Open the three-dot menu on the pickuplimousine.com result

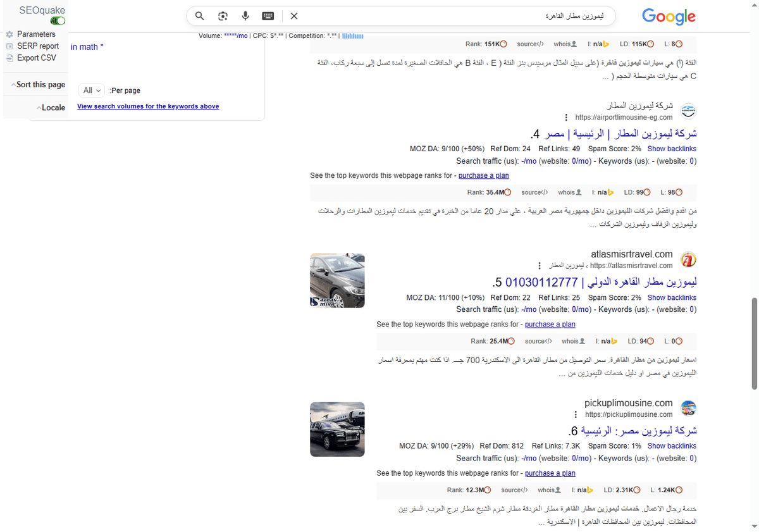[x=575, y=414]
